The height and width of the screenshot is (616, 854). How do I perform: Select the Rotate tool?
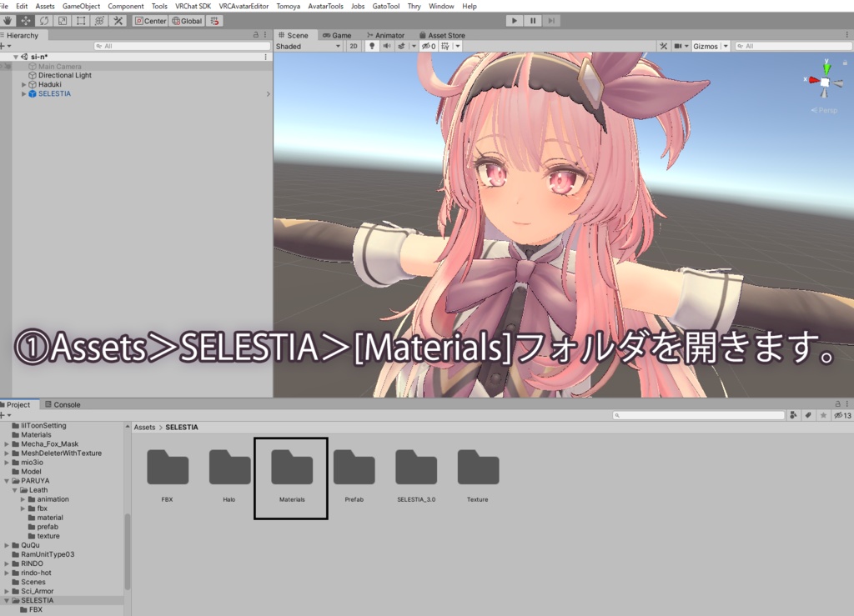coord(44,21)
